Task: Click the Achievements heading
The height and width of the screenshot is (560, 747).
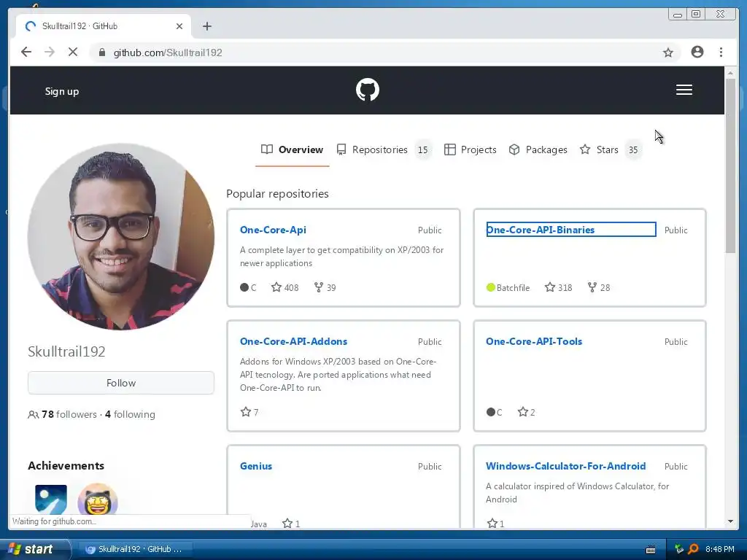Action: coord(66,466)
